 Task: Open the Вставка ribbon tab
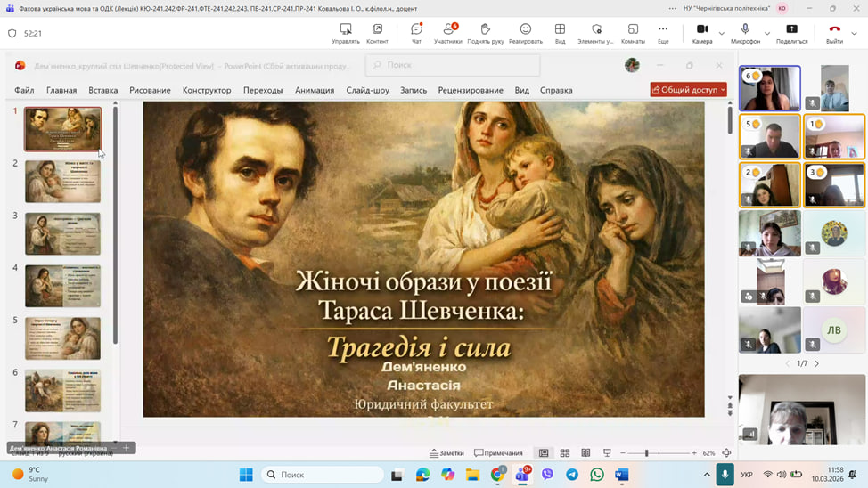(103, 90)
